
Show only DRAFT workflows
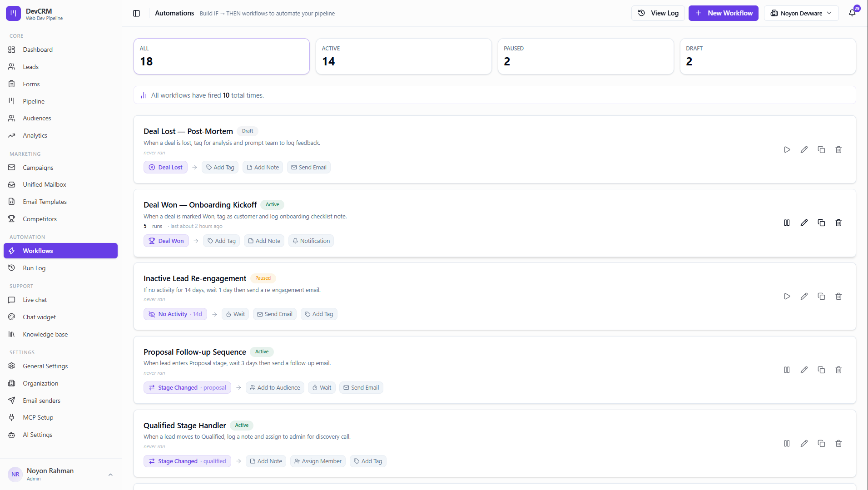click(x=768, y=56)
